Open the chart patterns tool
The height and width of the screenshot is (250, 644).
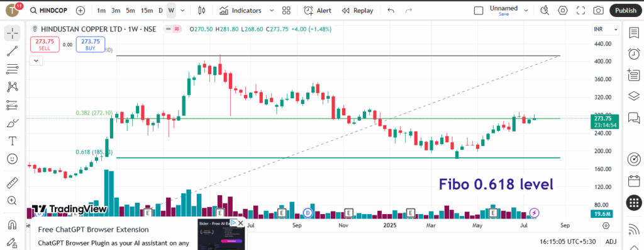pyautogui.click(x=13, y=87)
